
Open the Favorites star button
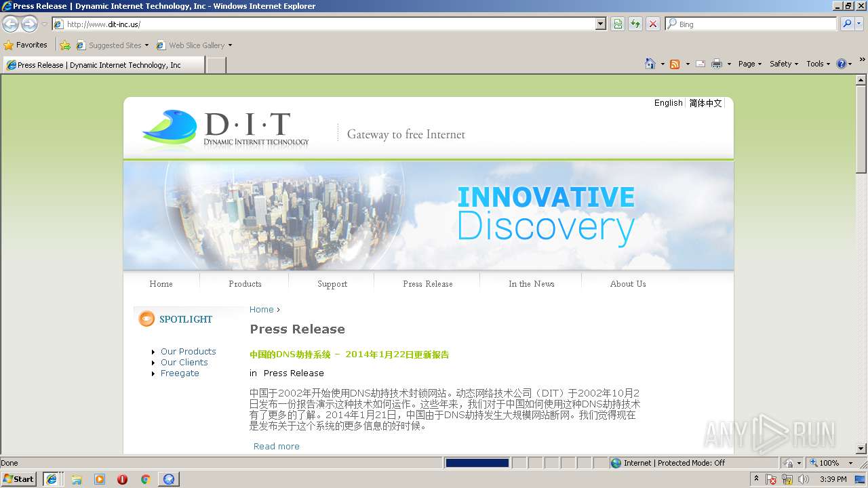[26, 45]
